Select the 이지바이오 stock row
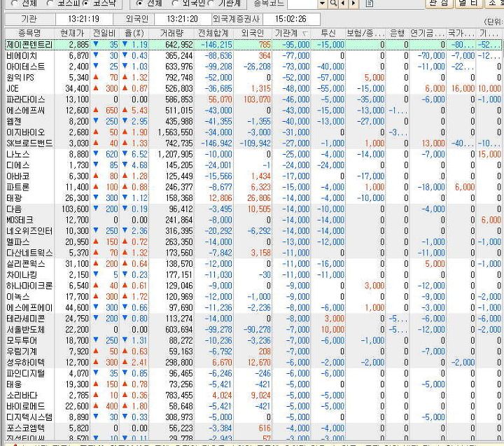This screenshot has height=446, width=504. coord(252,132)
